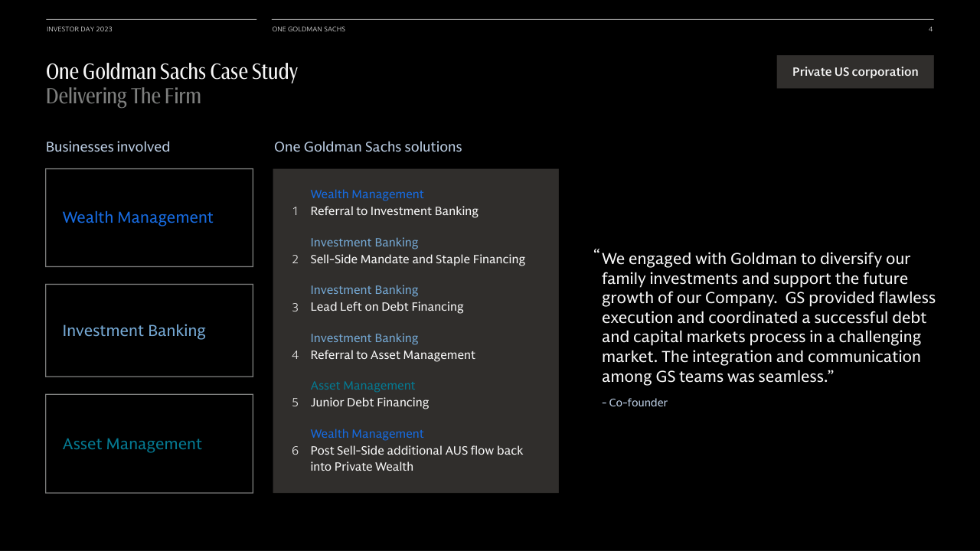This screenshot has width=980, height=551.
Task: Select Post Sell-Side additional AUS flow item
Action: [x=416, y=458]
